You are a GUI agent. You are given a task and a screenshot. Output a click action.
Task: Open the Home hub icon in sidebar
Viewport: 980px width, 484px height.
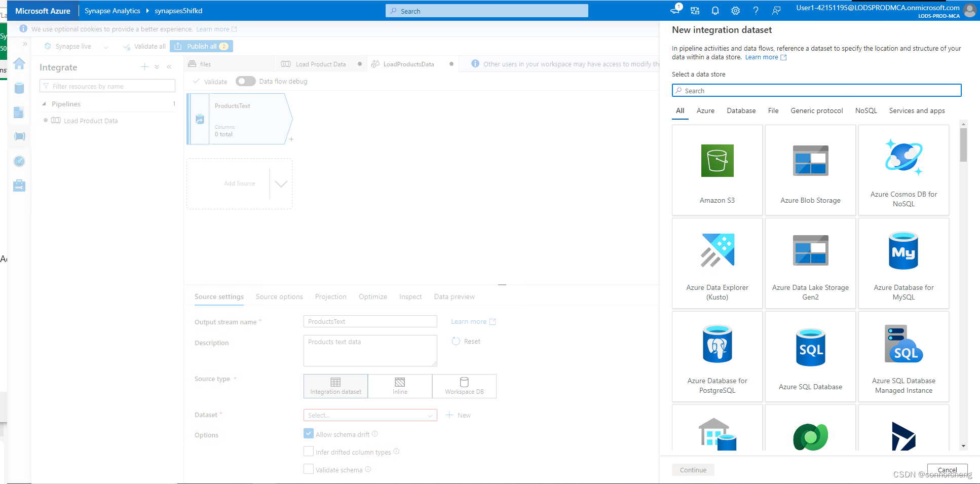coord(19,64)
